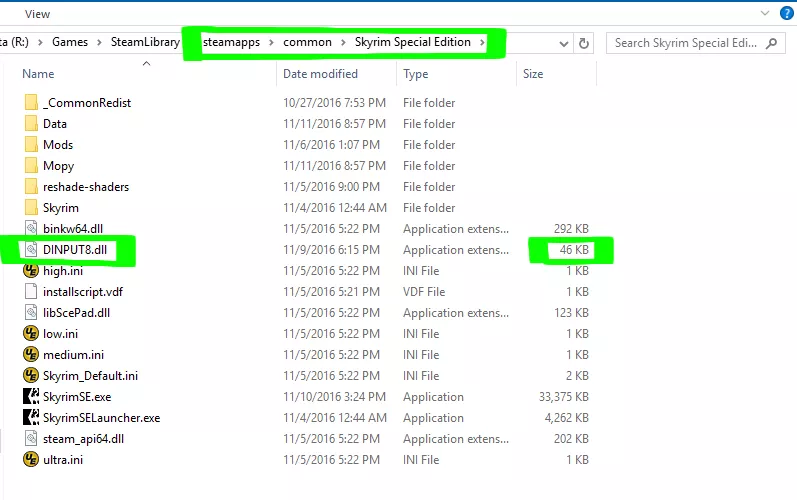Select the reshade-shaders folder icon
This screenshot has width=797, height=500.
click(x=31, y=186)
